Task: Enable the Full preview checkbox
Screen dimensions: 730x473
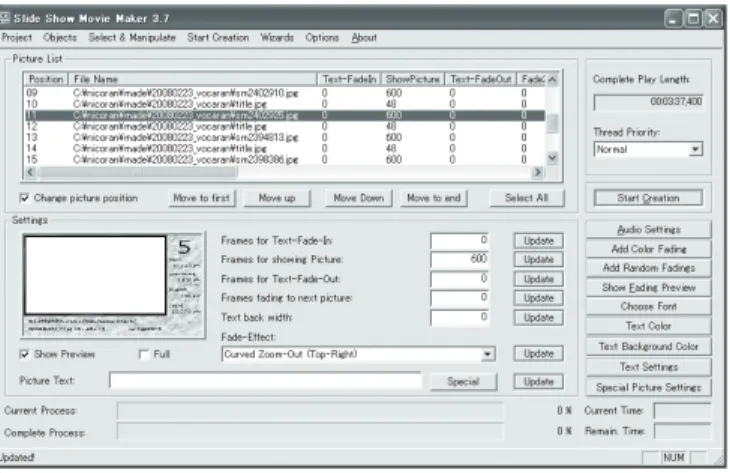Action: pyautogui.click(x=144, y=355)
